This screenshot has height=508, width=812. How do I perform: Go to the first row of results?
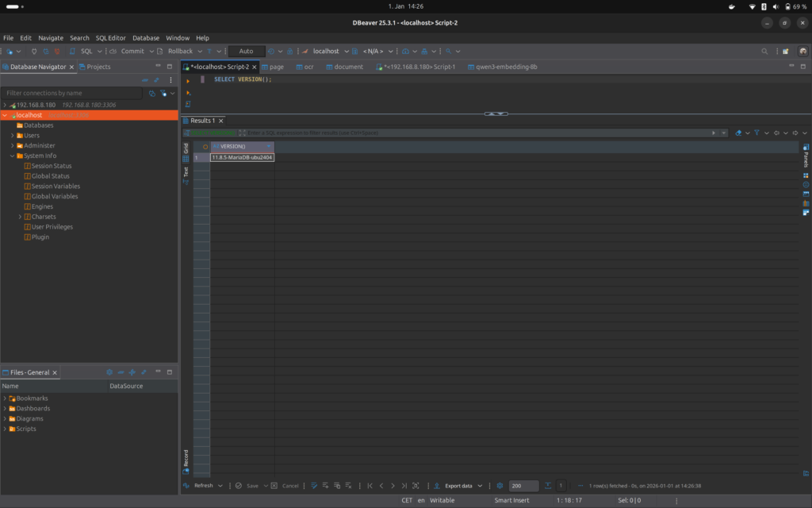point(370,486)
